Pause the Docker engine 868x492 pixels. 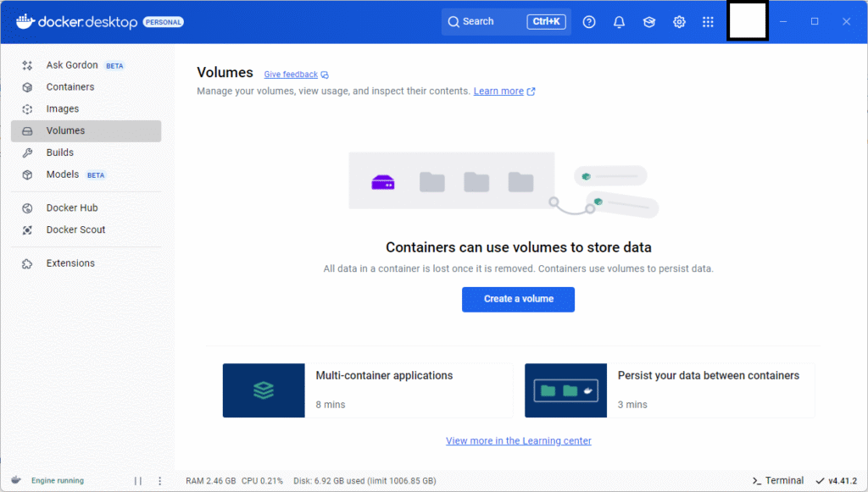138,481
